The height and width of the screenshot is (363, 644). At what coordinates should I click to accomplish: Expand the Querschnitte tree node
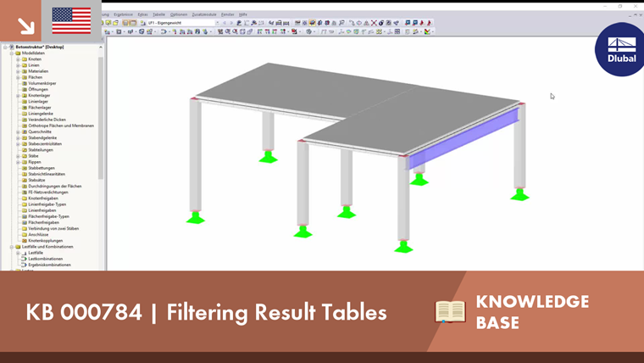pos(18,132)
